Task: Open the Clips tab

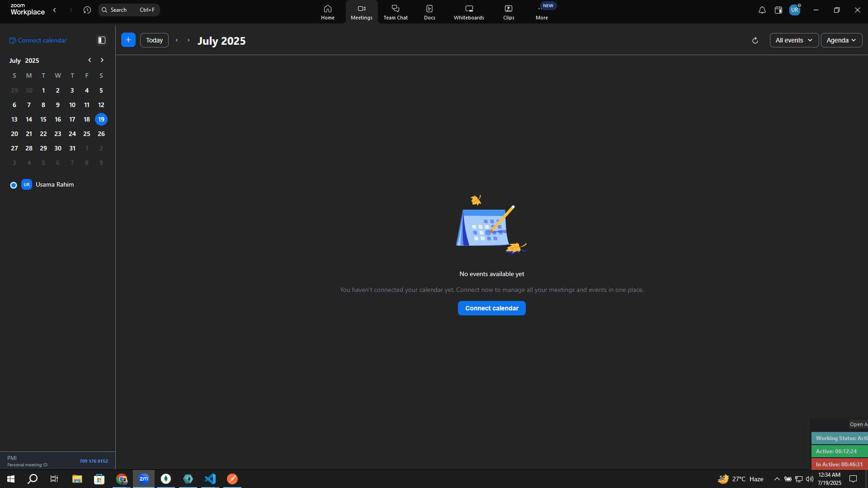Action: click(x=509, y=12)
